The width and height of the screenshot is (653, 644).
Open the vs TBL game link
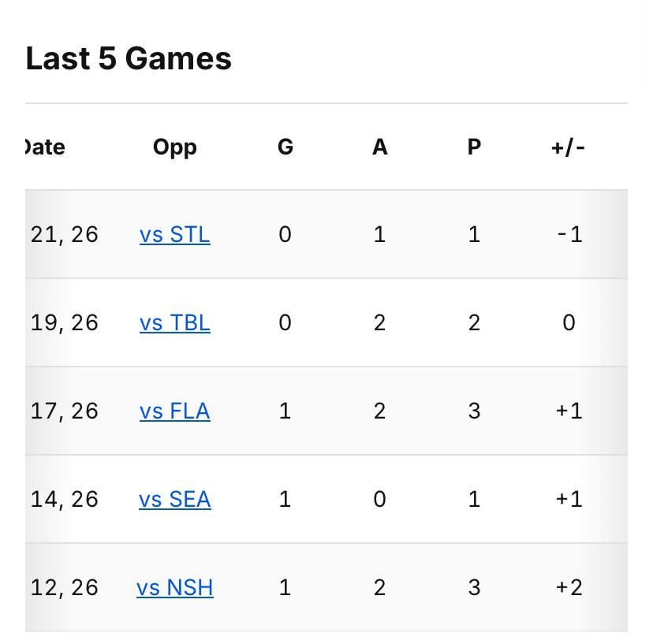pyautogui.click(x=174, y=322)
